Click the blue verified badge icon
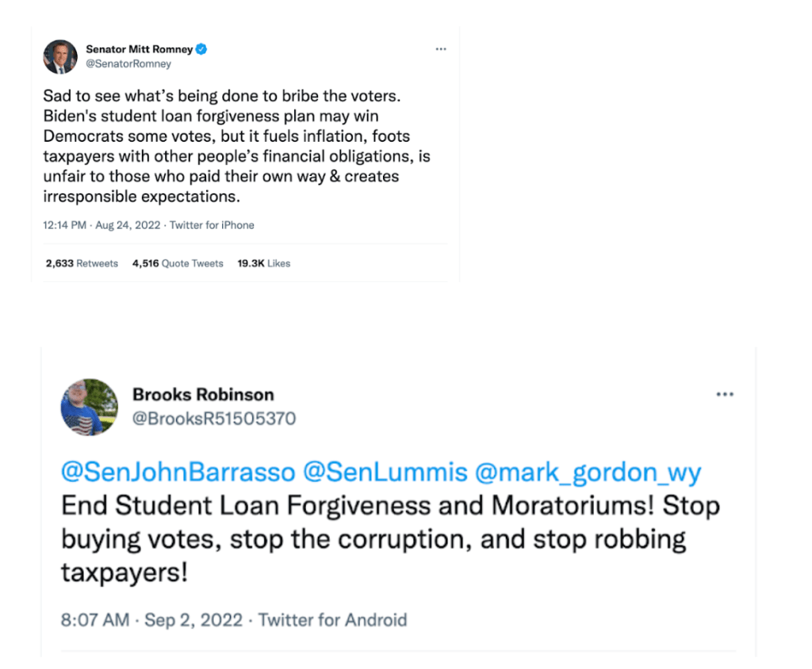The width and height of the screenshot is (812, 669). (x=201, y=49)
